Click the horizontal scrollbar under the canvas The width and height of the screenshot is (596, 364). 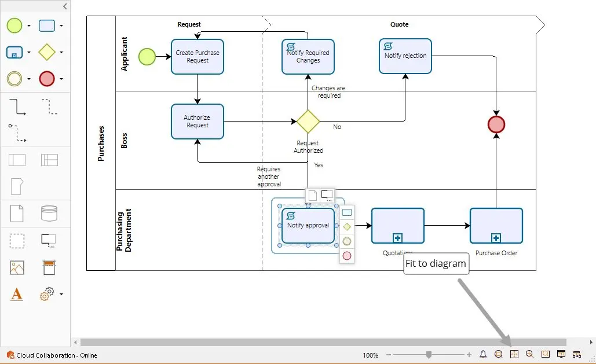[x=323, y=343]
